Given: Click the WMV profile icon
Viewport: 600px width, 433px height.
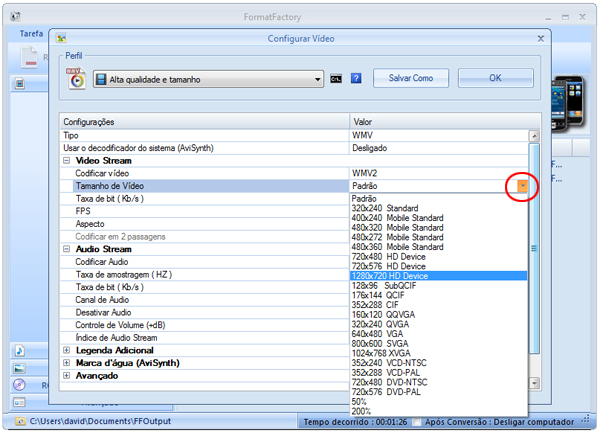Looking at the screenshot, I should pyautogui.click(x=77, y=79).
